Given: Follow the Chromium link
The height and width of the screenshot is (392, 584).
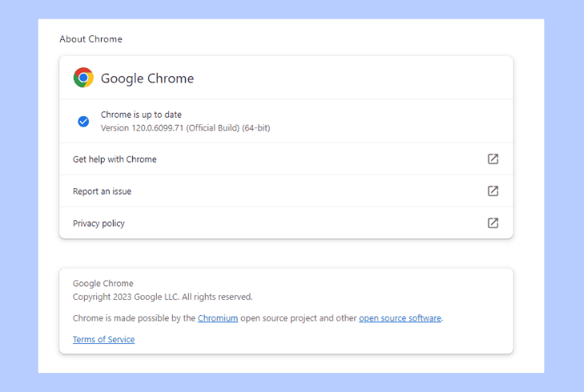Looking at the screenshot, I should [x=218, y=318].
